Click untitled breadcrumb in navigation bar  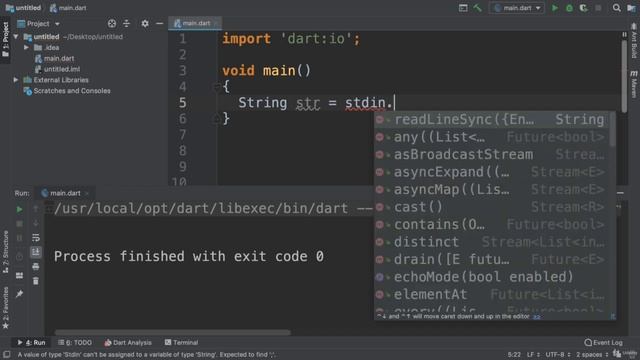(x=23, y=8)
